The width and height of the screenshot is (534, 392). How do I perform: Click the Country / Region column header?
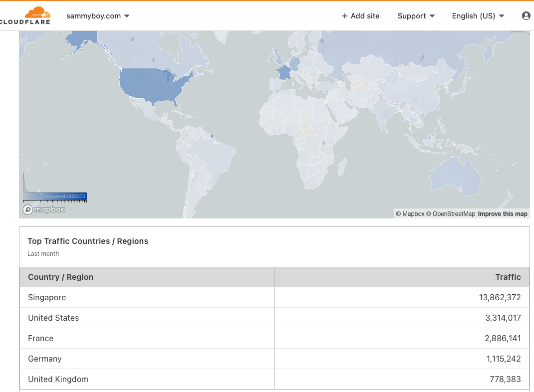click(x=61, y=277)
